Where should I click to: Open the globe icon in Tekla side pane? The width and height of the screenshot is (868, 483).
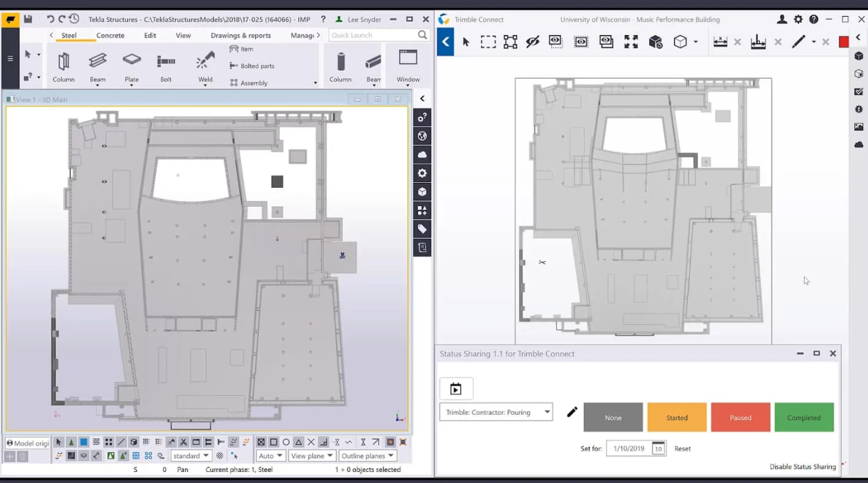(x=422, y=136)
